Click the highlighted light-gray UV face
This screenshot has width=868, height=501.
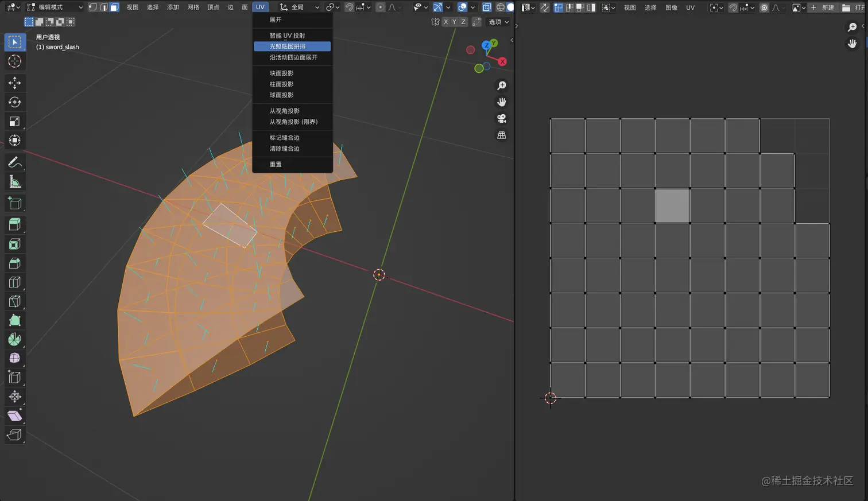tap(672, 206)
